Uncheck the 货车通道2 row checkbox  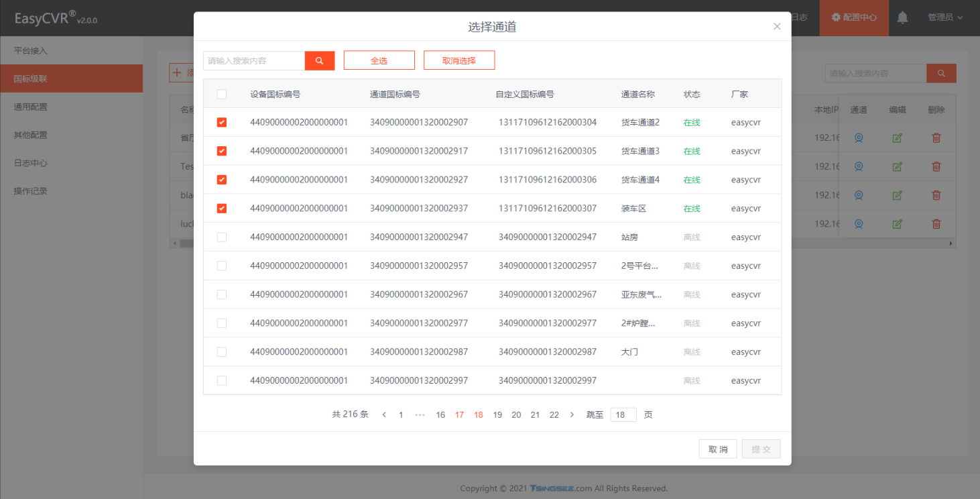tap(222, 123)
